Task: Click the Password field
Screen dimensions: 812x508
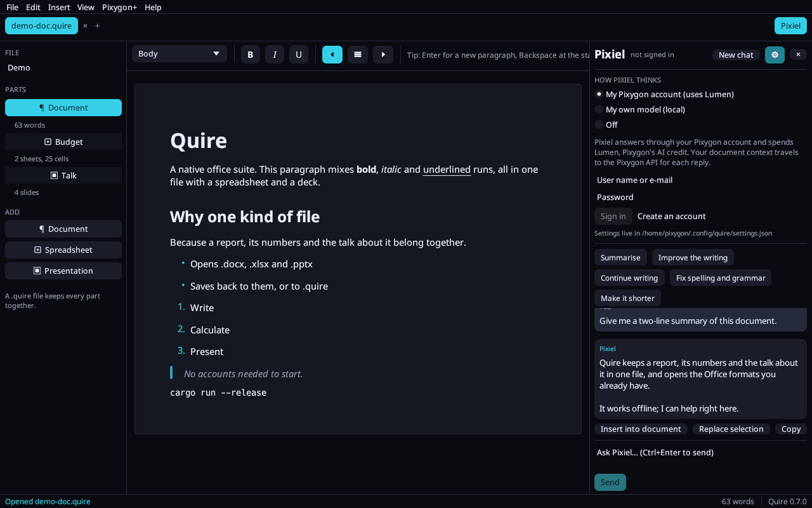Action: [x=700, y=197]
